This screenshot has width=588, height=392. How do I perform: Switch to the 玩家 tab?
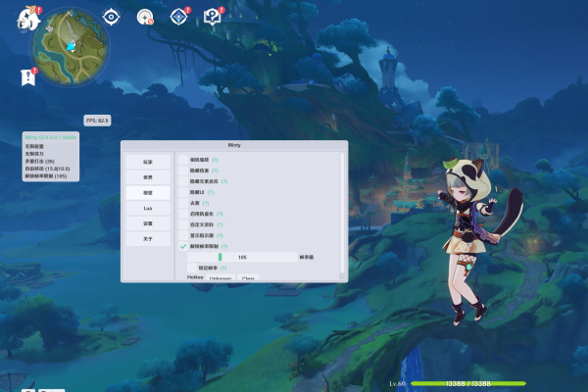pyautogui.click(x=148, y=162)
